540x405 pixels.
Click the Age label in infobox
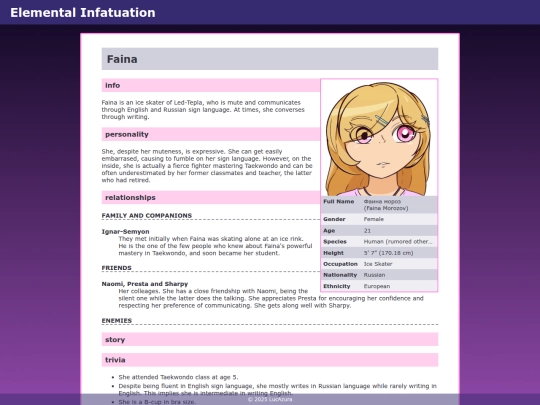pyautogui.click(x=329, y=231)
